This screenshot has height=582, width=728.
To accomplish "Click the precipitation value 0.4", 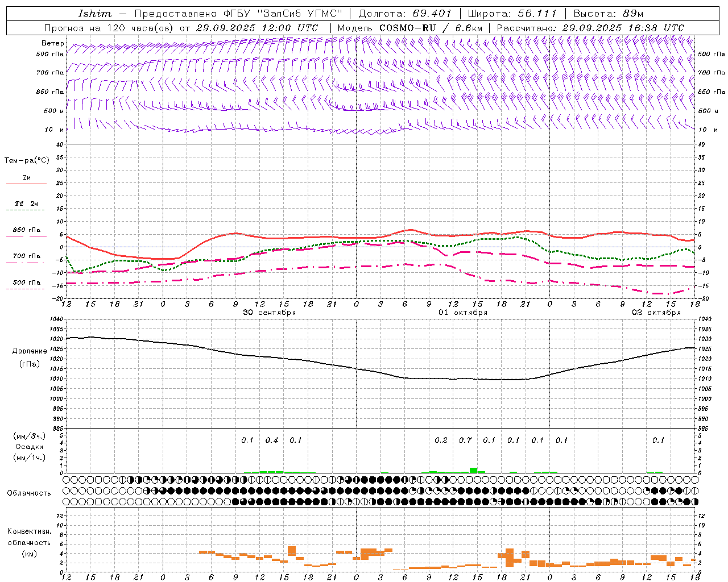I will 272,440.
